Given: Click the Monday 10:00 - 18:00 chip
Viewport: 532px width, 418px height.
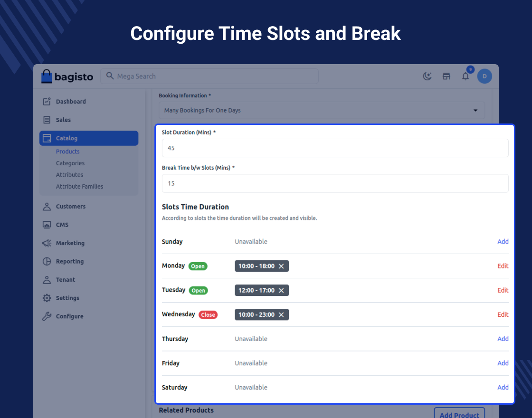Looking at the screenshot, I should click(262, 266).
